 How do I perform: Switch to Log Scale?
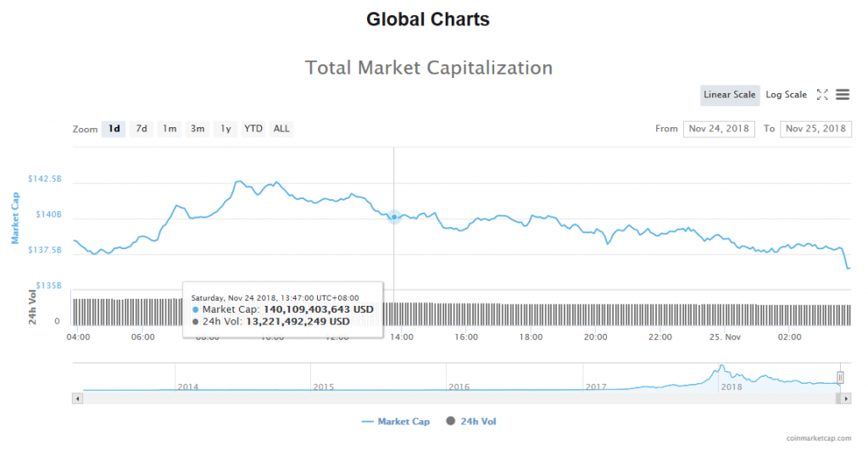click(786, 95)
